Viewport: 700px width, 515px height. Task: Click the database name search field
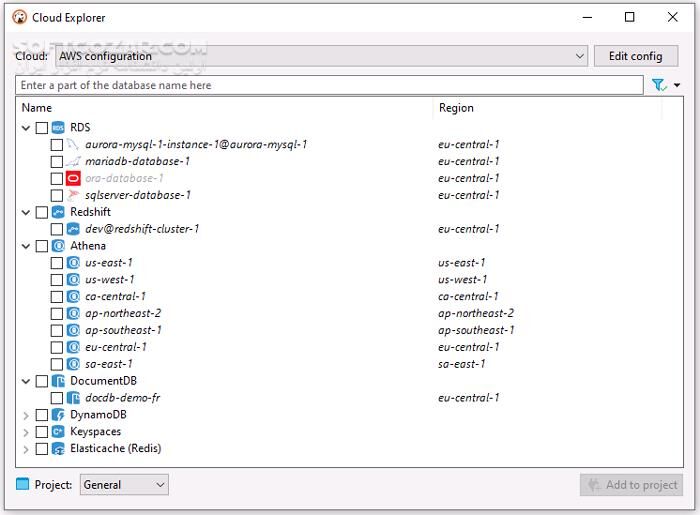tap(330, 86)
